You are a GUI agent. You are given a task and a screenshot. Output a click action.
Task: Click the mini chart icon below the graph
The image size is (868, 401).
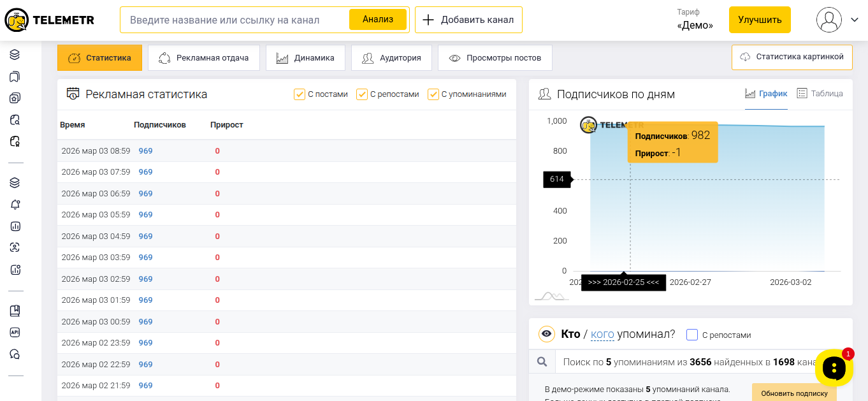(551, 296)
